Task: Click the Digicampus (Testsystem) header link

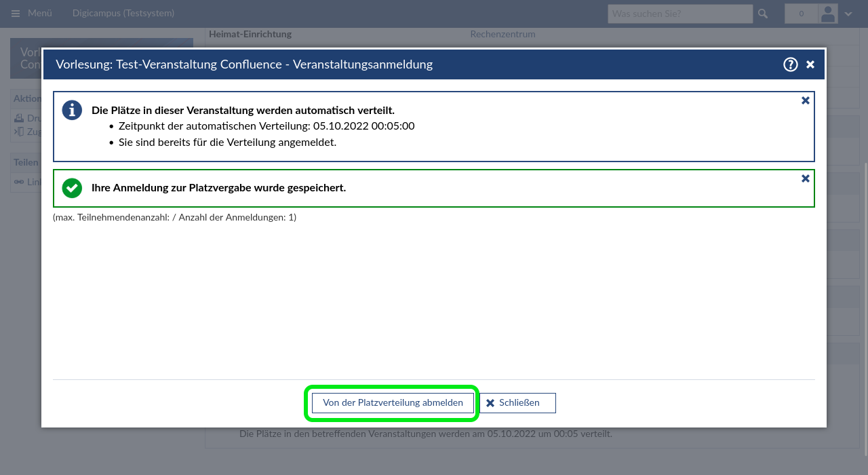Action: click(123, 14)
